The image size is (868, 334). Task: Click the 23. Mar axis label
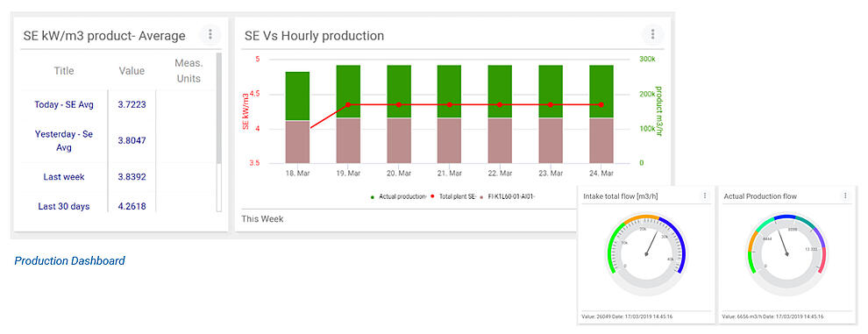coord(551,174)
